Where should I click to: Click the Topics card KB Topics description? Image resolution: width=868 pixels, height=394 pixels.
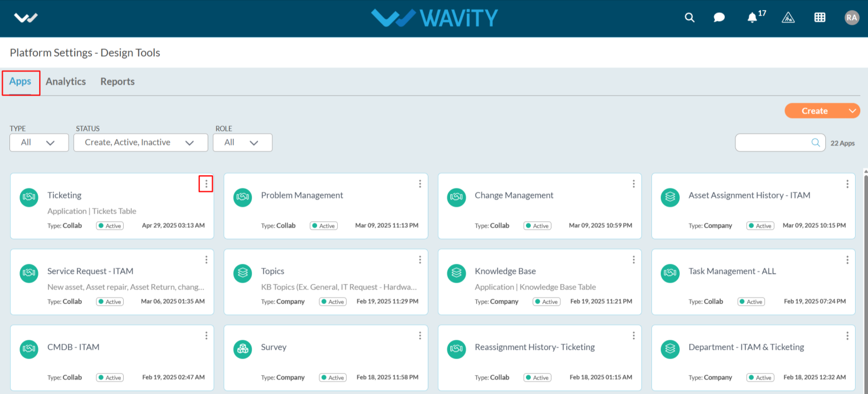pyautogui.click(x=339, y=287)
